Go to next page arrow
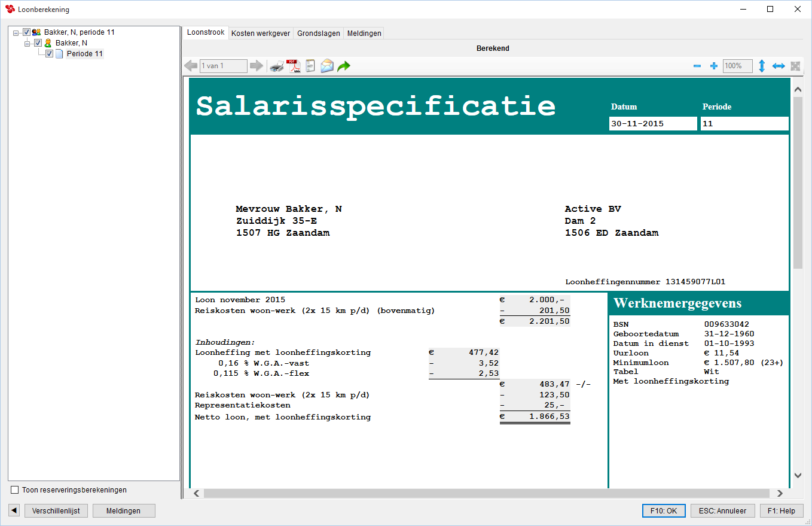The width and height of the screenshot is (812, 526). point(256,66)
